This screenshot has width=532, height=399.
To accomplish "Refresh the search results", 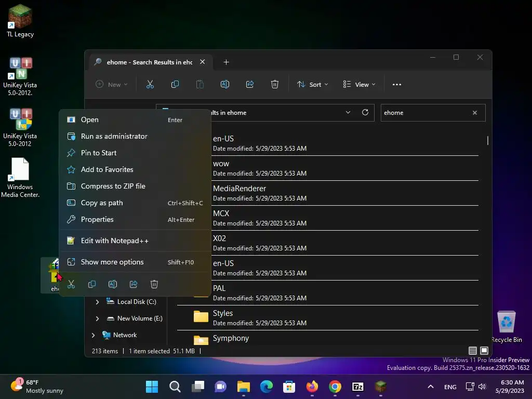I will coord(365,112).
